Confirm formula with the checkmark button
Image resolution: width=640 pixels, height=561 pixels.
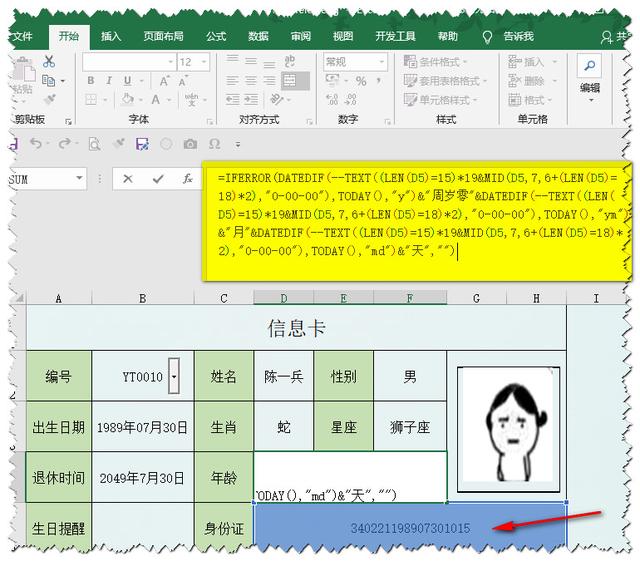point(158,178)
